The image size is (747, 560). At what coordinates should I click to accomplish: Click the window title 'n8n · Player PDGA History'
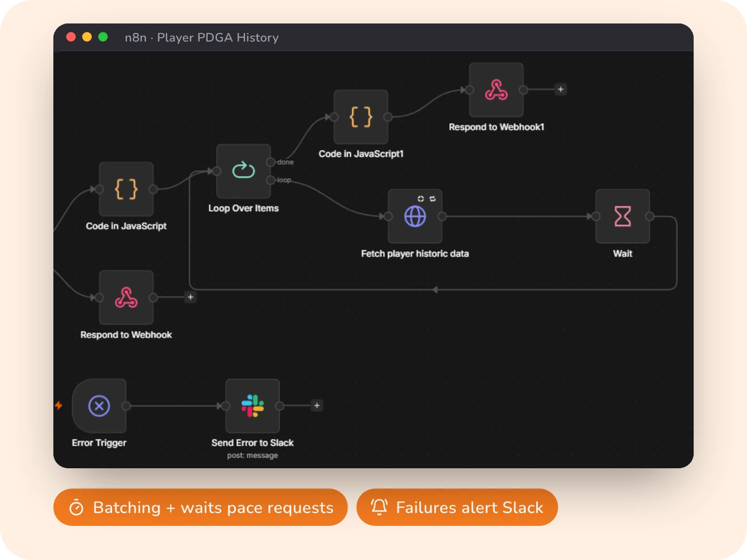point(202,37)
